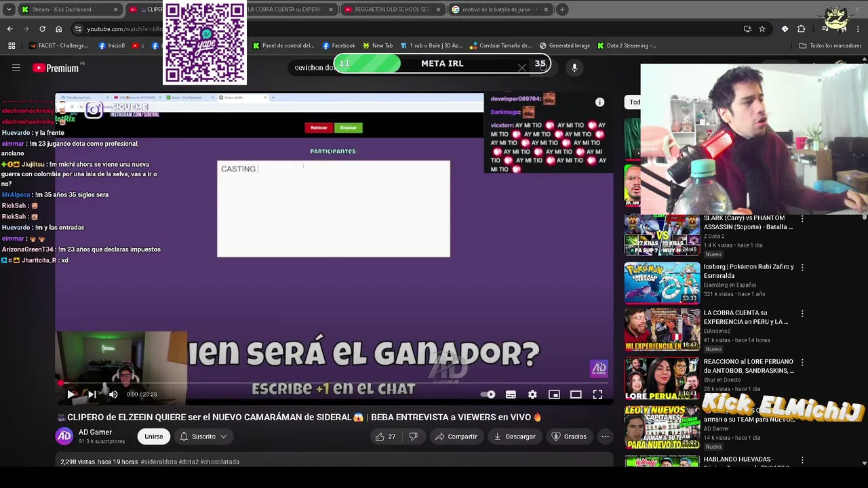Skip to next video in player

(92, 394)
